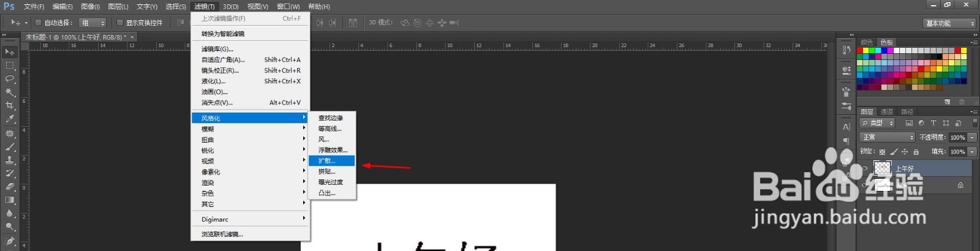Pick the red swatch in top row
980x251 pixels.
[860, 50]
